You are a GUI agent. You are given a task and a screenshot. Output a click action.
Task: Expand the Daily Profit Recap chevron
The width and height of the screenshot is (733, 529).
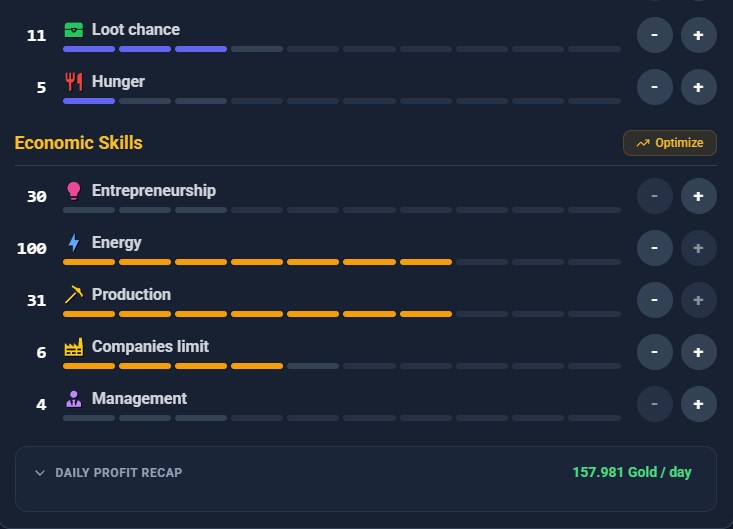point(40,472)
